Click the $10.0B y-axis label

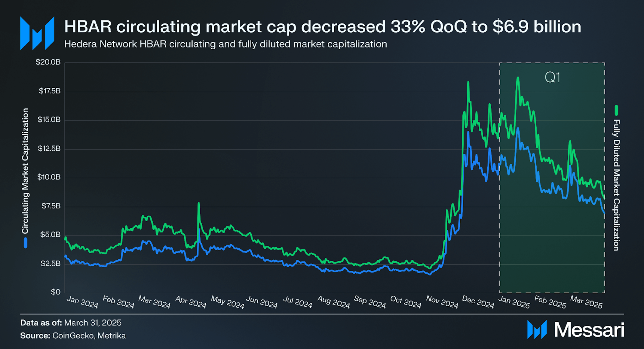click(x=49, y=177)
